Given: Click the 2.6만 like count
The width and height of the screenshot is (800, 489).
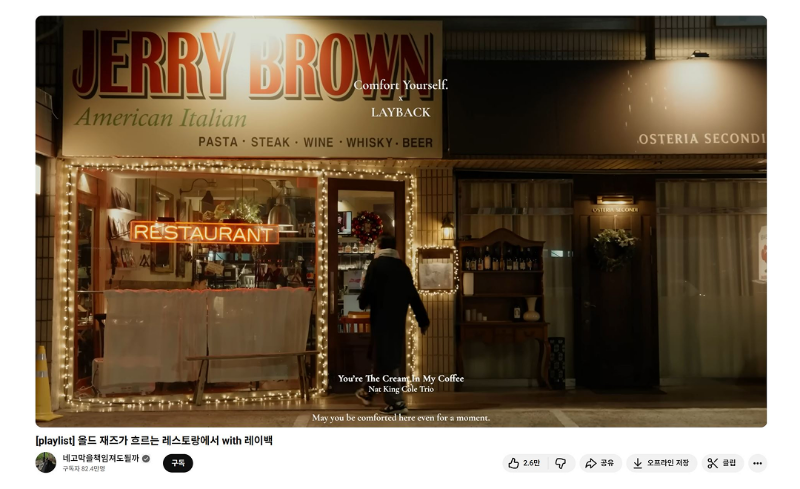Looking at the screenshot, I should (531, 463).
